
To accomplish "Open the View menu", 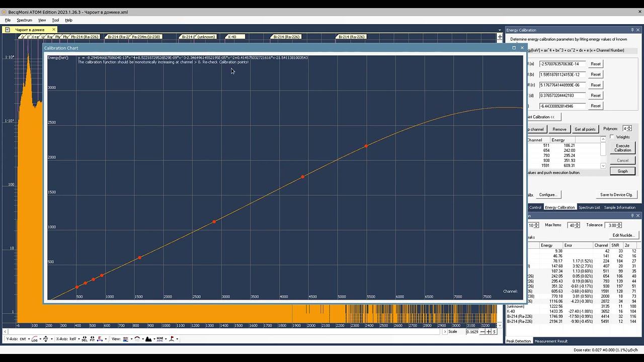I will click(x=42, y=20).
